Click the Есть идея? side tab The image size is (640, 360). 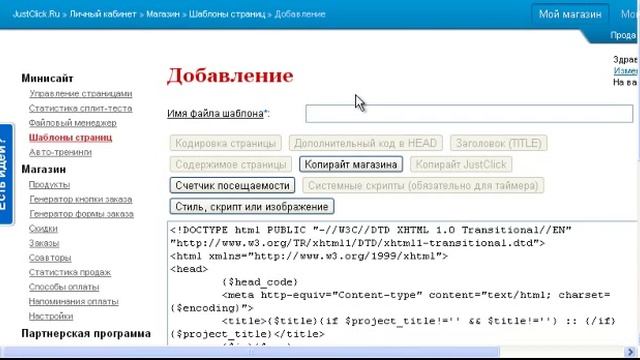tap(6, 174)
